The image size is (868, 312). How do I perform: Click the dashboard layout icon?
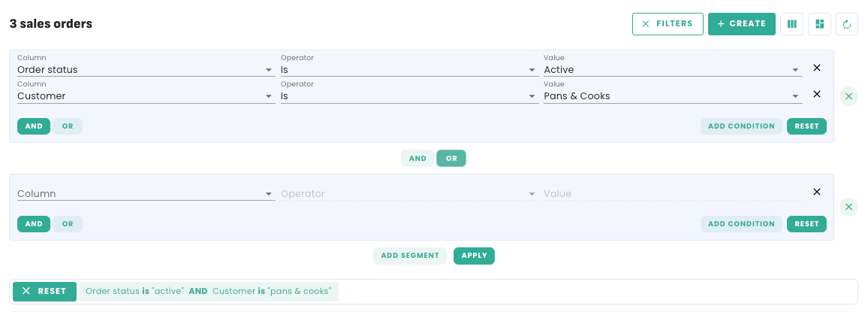(x=819, y=24)
